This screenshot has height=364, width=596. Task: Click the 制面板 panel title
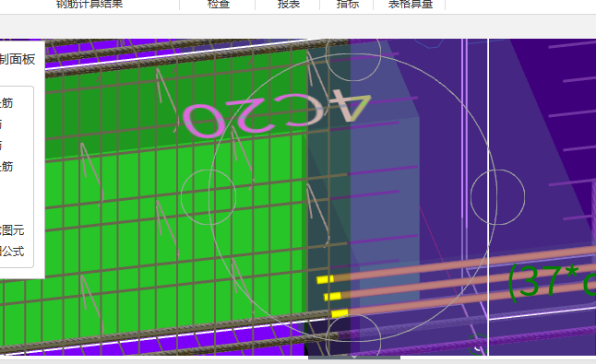pos(18,59)
